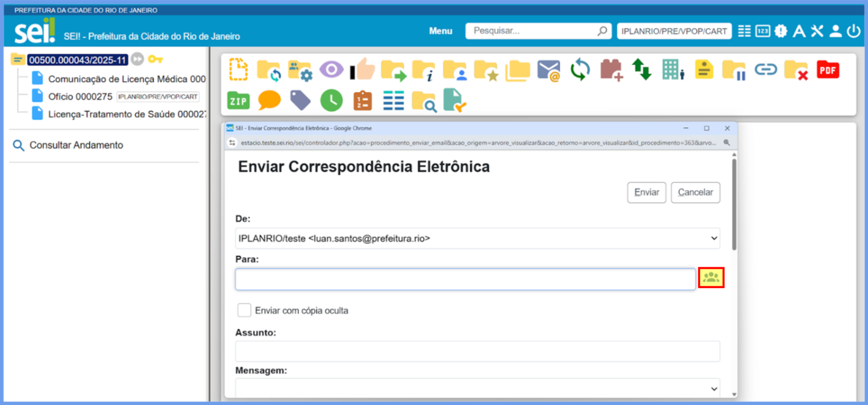Click Consultar Andamento link
868x405 pixels.
click(x=76, y=145)
